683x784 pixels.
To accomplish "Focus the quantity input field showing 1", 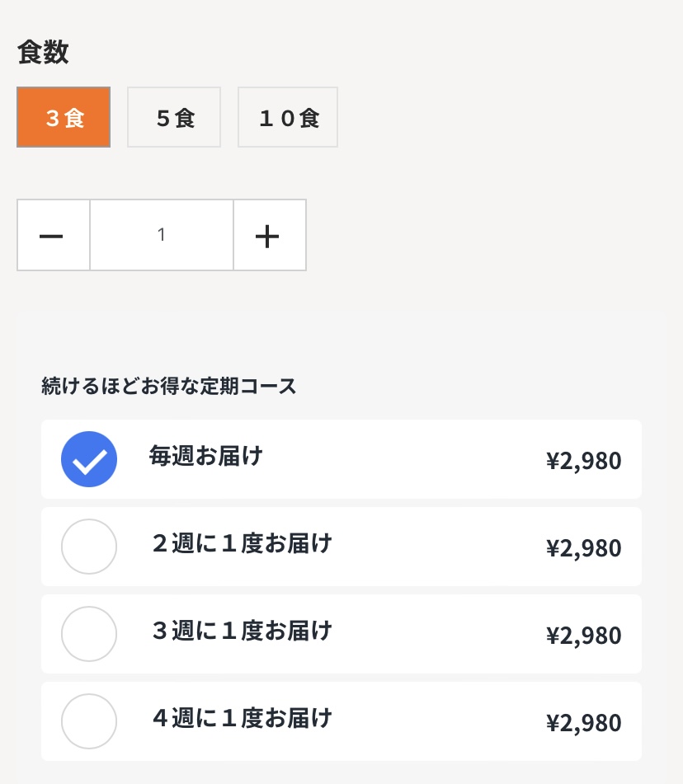I will click(162, 235).
